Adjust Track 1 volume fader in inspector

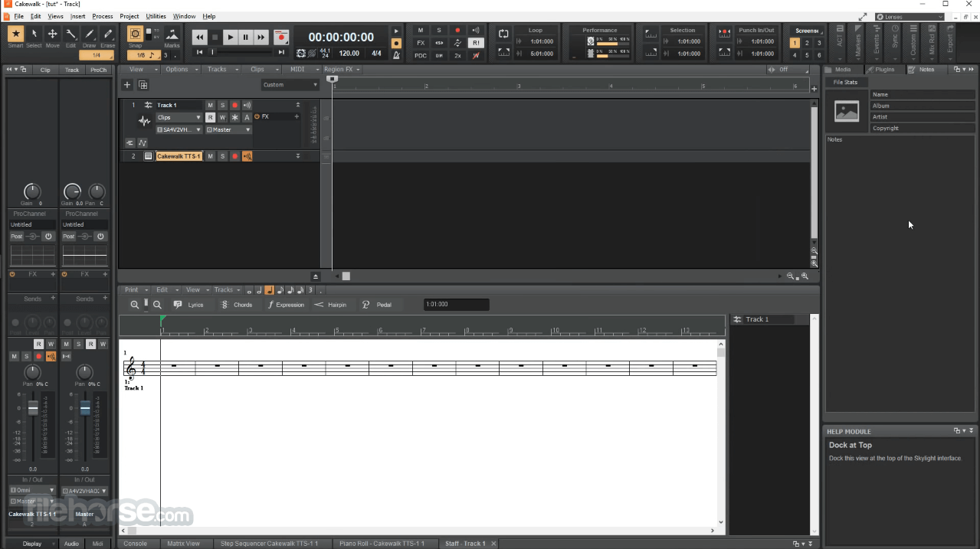tap(33, 408)
